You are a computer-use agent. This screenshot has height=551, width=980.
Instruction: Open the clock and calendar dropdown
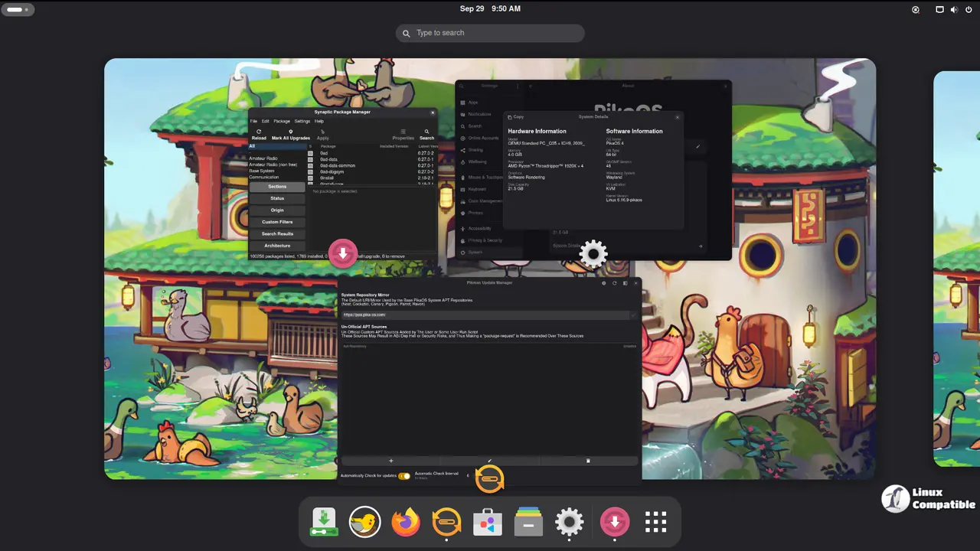pos(490,9)
